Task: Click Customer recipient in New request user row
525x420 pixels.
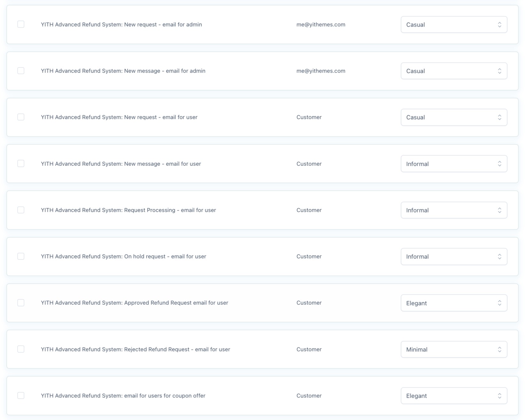Action: pos(309,117)
